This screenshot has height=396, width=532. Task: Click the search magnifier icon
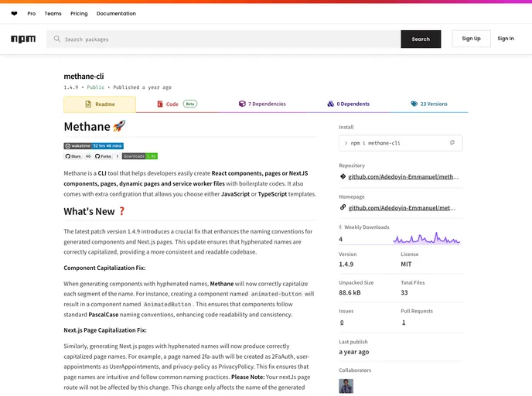point(57,39)
